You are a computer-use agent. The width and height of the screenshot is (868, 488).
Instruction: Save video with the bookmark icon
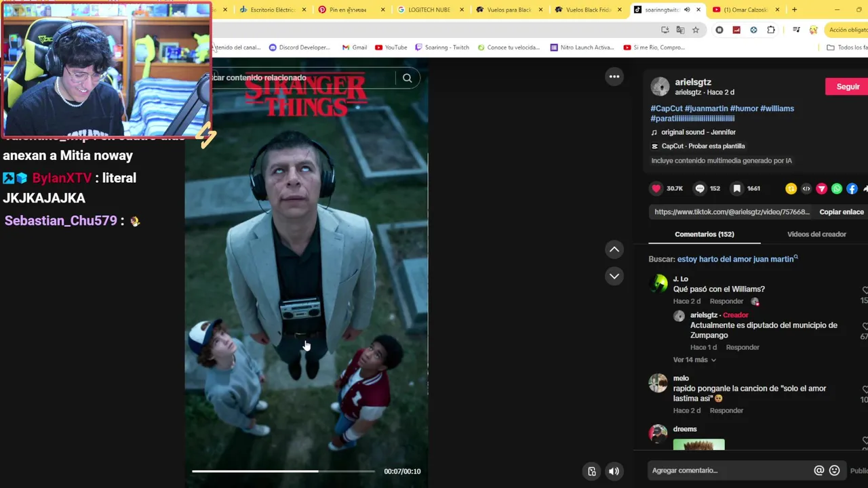click(x=737, y=188)
